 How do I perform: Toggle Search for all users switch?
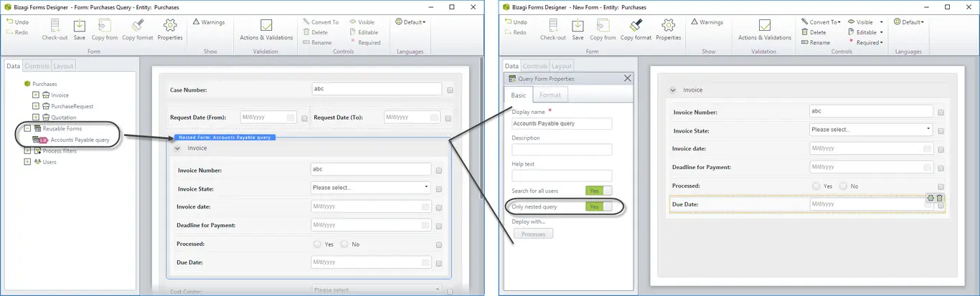(x=599, y=191)
